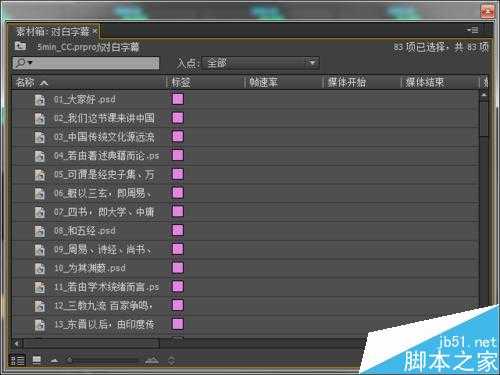Click the label color swatch for 08_和五经.psd
The image size is (500, 375).
click(178, 230)
